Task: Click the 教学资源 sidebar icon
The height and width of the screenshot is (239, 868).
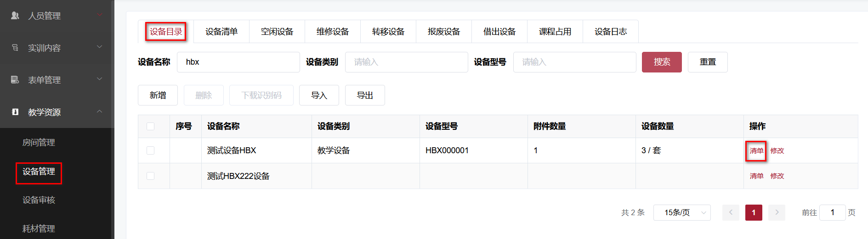Action: click(15, 112)
